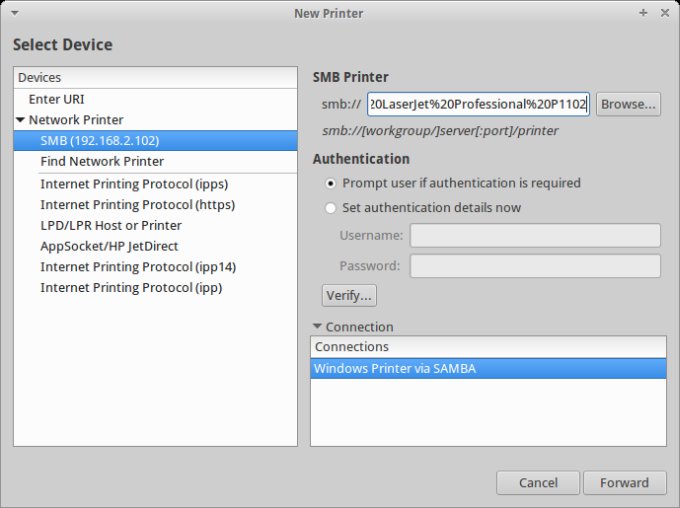Select SMB (192.168.2.102) device
Image resolution: width=680 pixels, height=508 pixels.
(99, 140)
